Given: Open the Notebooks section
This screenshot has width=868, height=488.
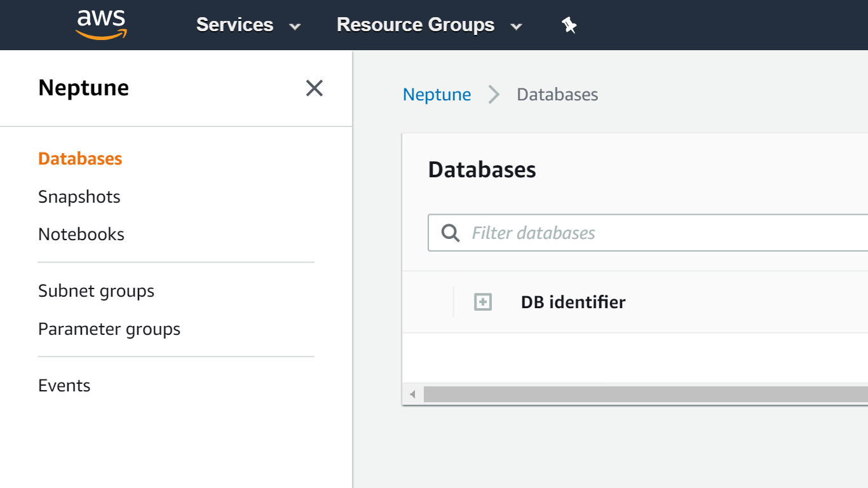Looking at the screenshot, I should (81, 234).
